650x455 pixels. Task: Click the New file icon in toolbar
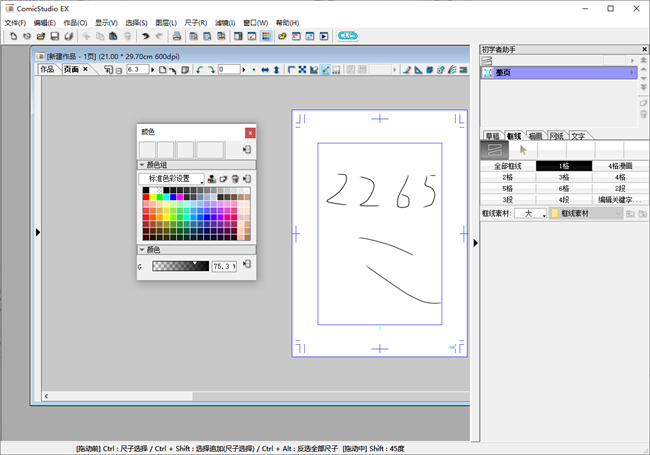(12, 36)
